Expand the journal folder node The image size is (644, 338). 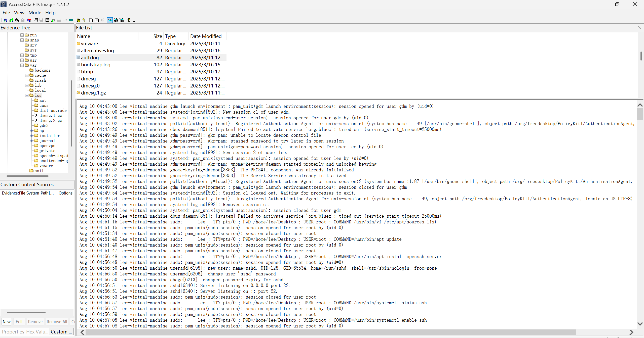[32, 141]
